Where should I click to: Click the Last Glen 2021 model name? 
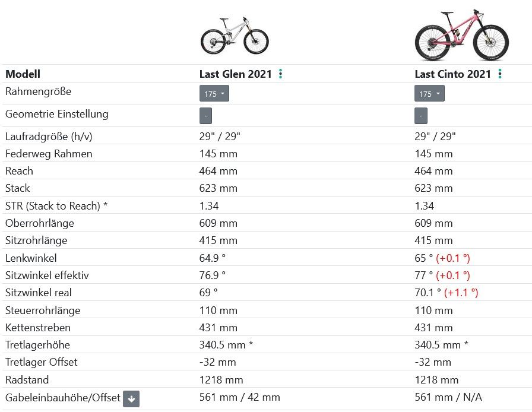[x=235, y=74]
